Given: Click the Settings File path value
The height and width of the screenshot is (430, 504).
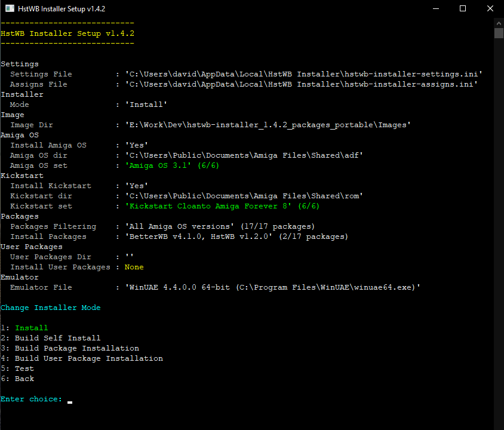Looking at the screenshot, I should click(304, 74).
